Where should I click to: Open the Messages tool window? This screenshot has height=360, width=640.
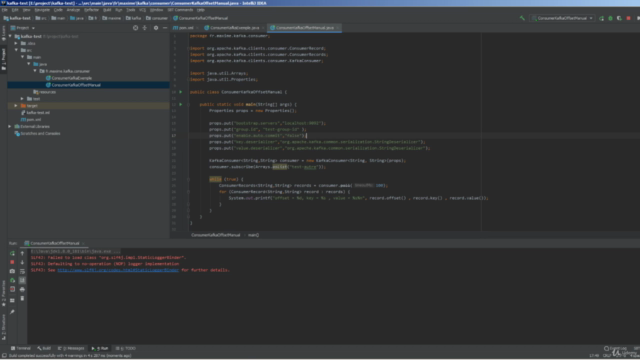click(x=71, y=348)
